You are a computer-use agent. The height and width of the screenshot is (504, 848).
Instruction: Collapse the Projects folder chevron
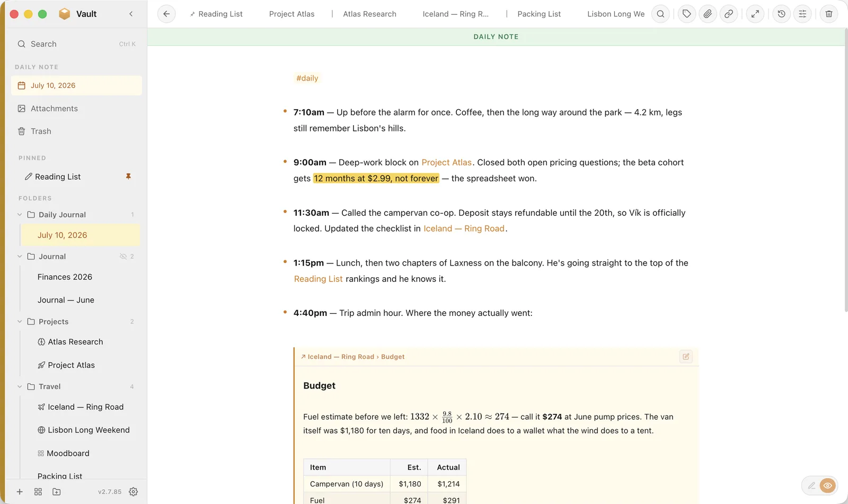click(x=20, y=322)
